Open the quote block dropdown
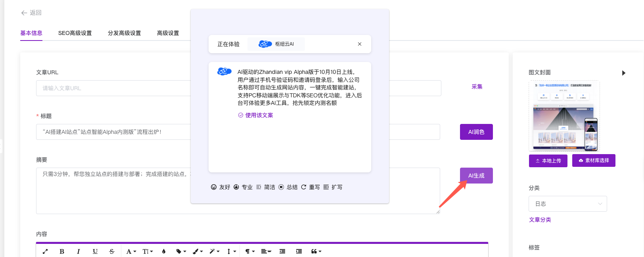 point(316,251)
